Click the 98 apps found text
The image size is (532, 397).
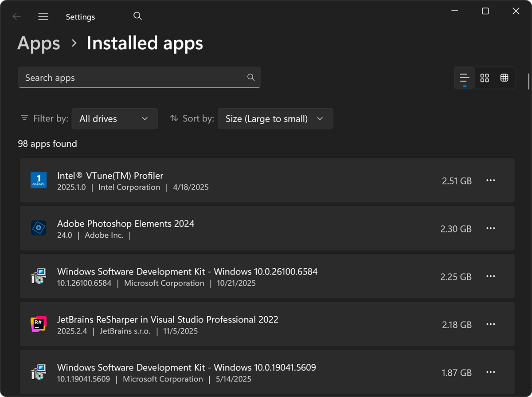point(47,144)
